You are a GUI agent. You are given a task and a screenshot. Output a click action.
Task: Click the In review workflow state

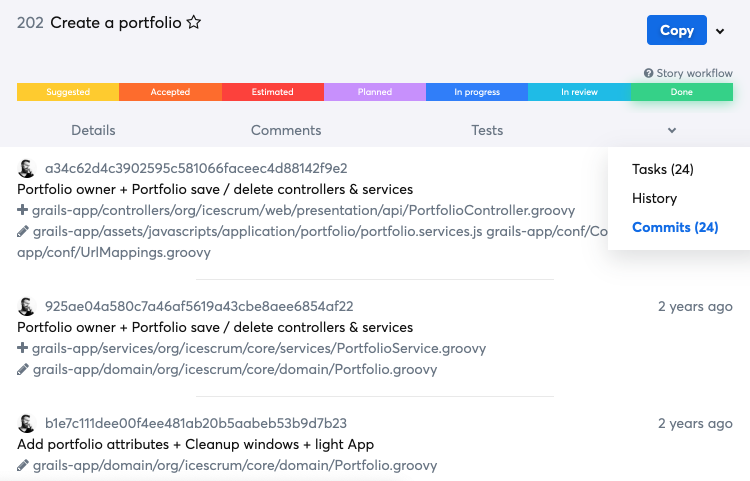579,92
